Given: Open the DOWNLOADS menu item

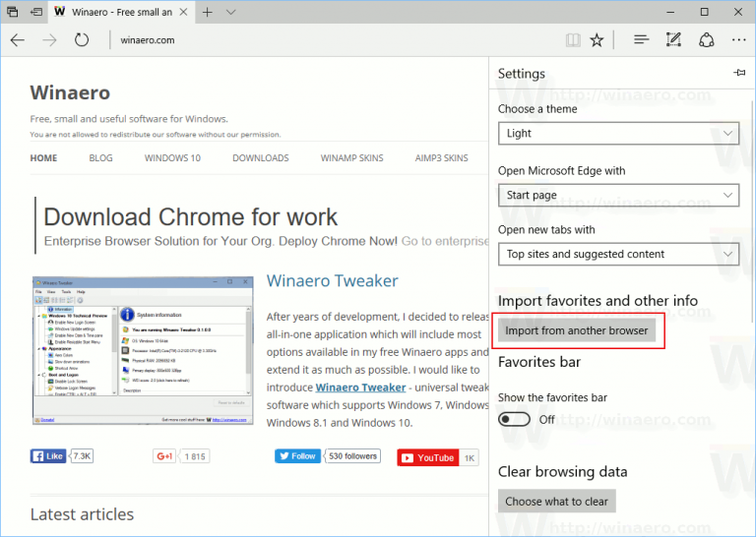Looking at the screenshot, I should tap(261, 158).
